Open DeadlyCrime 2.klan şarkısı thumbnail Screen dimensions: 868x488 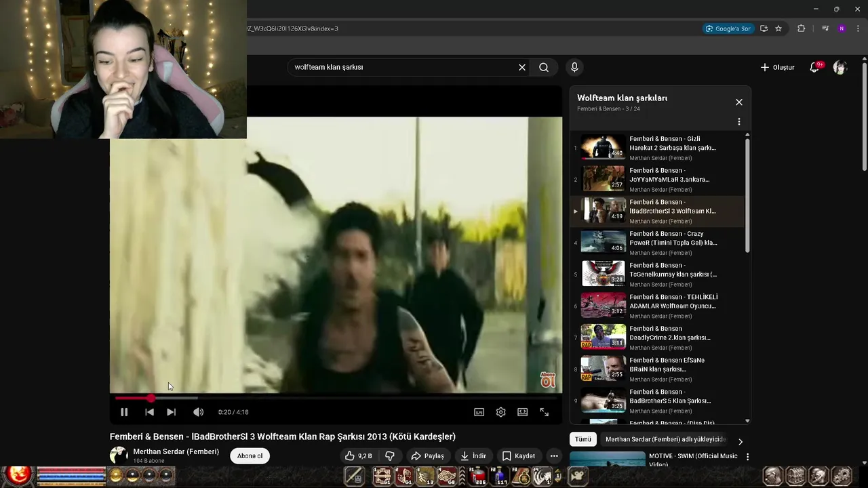coord(604,337)
